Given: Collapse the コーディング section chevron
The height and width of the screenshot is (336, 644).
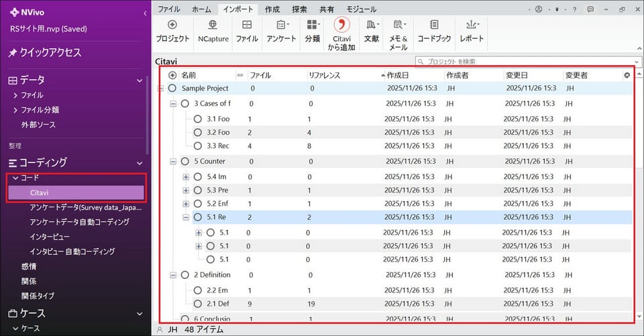Looking at the screenshot, I should coord(140,163).
